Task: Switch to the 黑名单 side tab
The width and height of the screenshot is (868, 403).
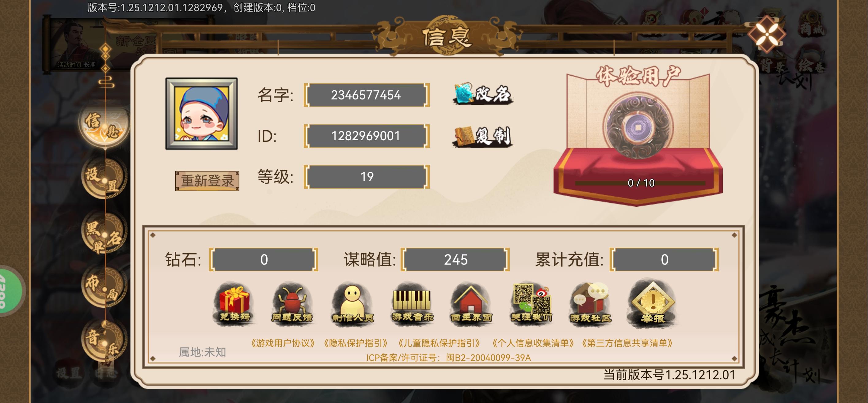Action: click(x=104, y=234)
